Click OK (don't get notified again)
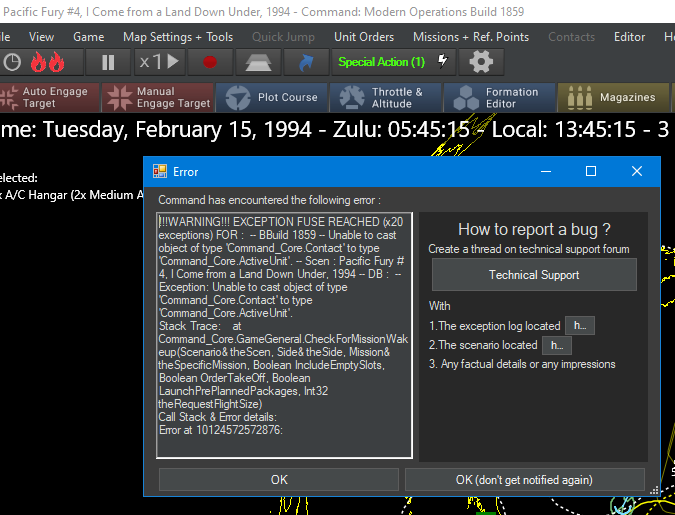Viewport: 675px width, 515px height. click(x=524, y=480)
